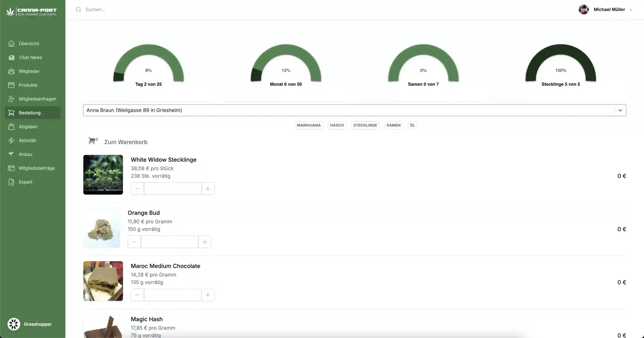Click the Orange Bud product title

(x=144, y=213)
